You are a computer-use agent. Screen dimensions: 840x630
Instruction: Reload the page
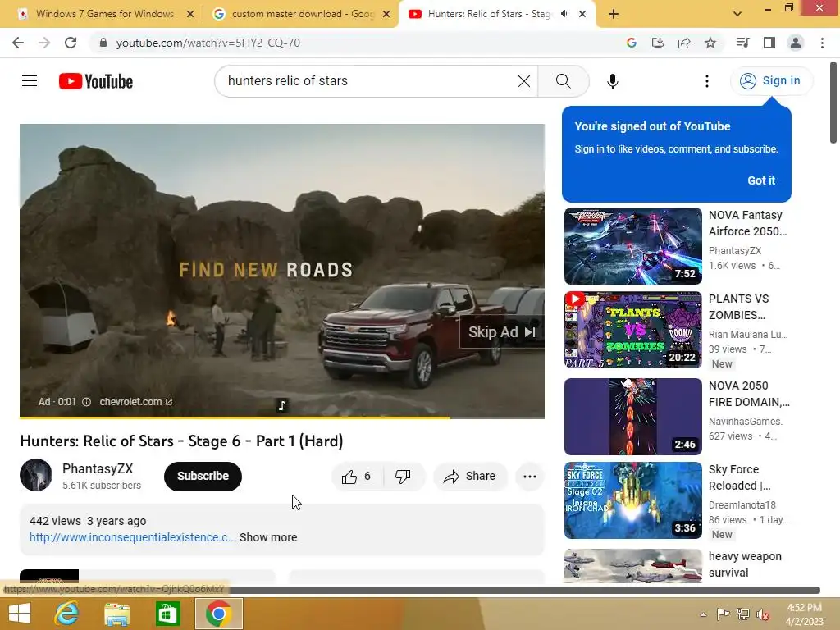[x=71, y=43]
